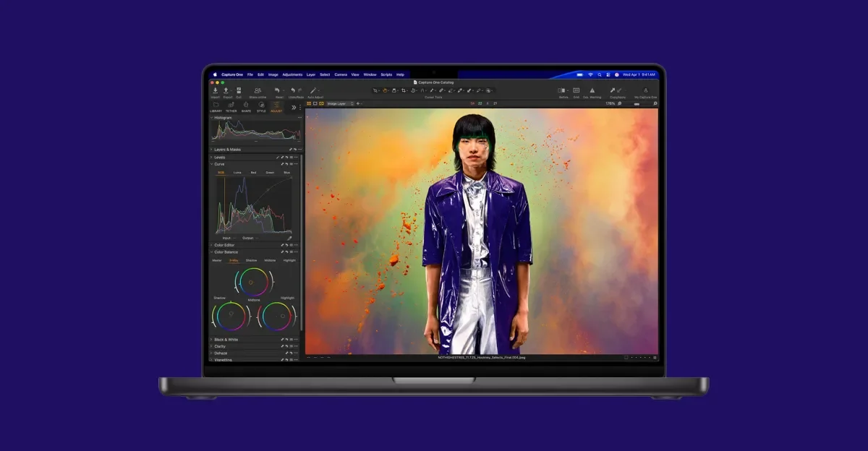
Task: Open My Capture One account icon
Action: 646,90
